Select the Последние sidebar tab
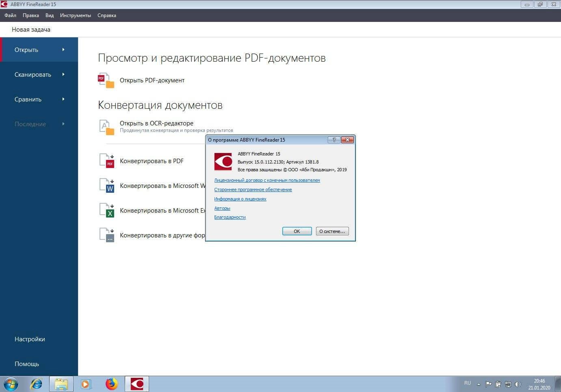The height and width of the screenshot is (392, 561). pos(39,124)
